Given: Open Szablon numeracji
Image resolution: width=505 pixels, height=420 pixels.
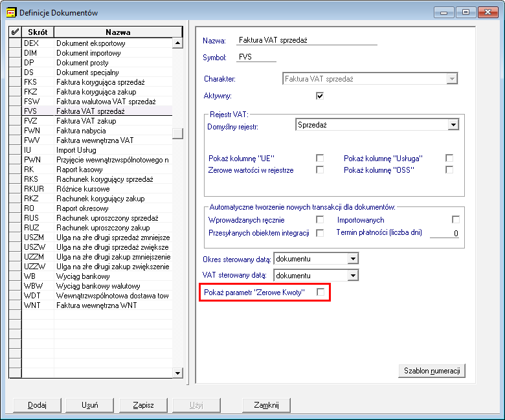Looking at the screenshot, I should click(x=432, y=371).
